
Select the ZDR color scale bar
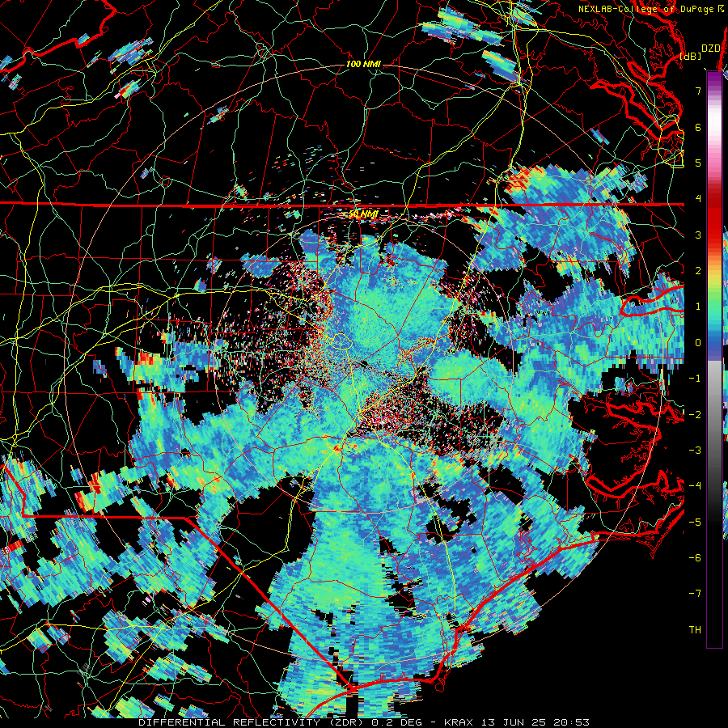coord(714,359)
